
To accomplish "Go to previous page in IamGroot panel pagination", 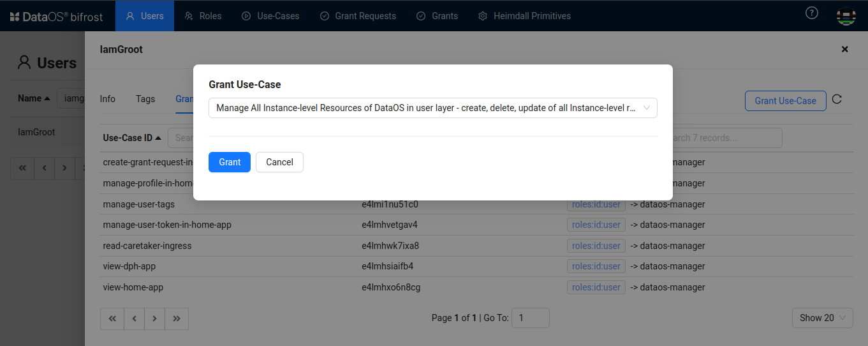I will point(134,319).
